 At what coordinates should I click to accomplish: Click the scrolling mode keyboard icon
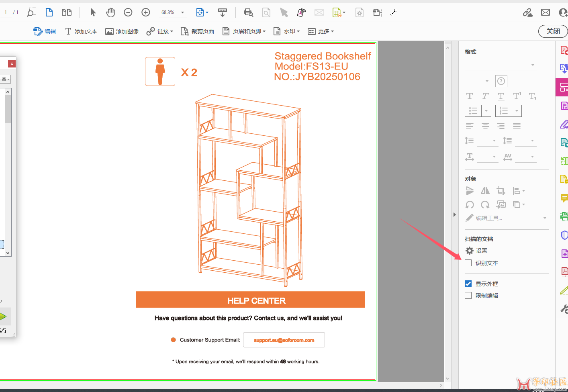coord(222,12)
